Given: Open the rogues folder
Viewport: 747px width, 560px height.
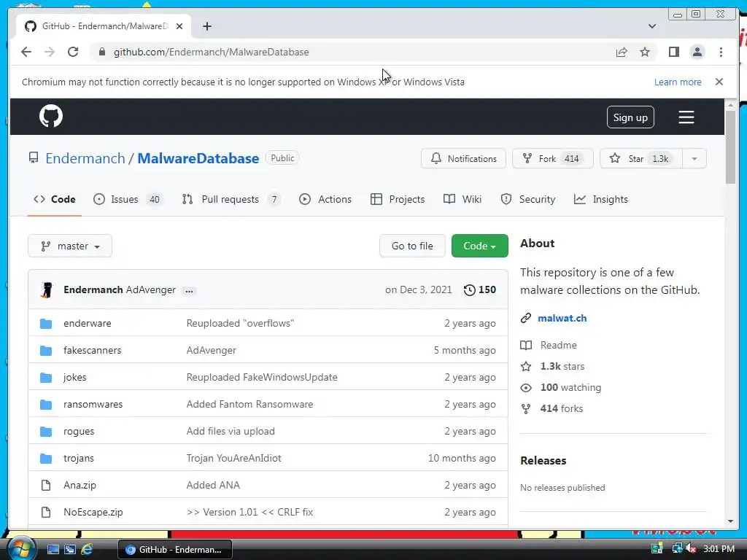Looking at the screenshot, I should coord(79,432).
